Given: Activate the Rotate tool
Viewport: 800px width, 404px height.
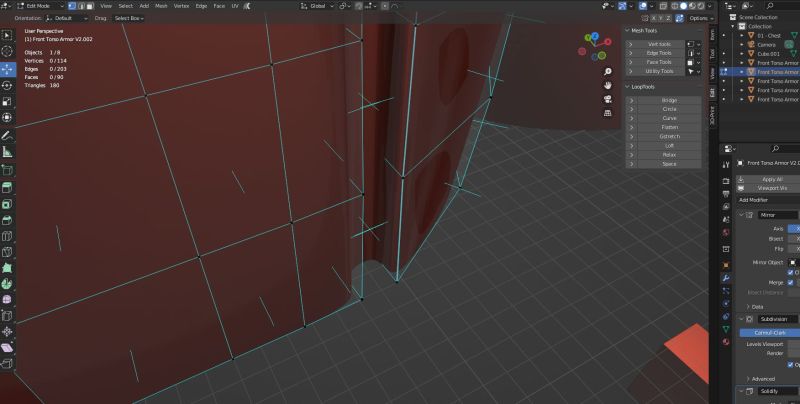Looking at the screenshot, I should 7,85.
